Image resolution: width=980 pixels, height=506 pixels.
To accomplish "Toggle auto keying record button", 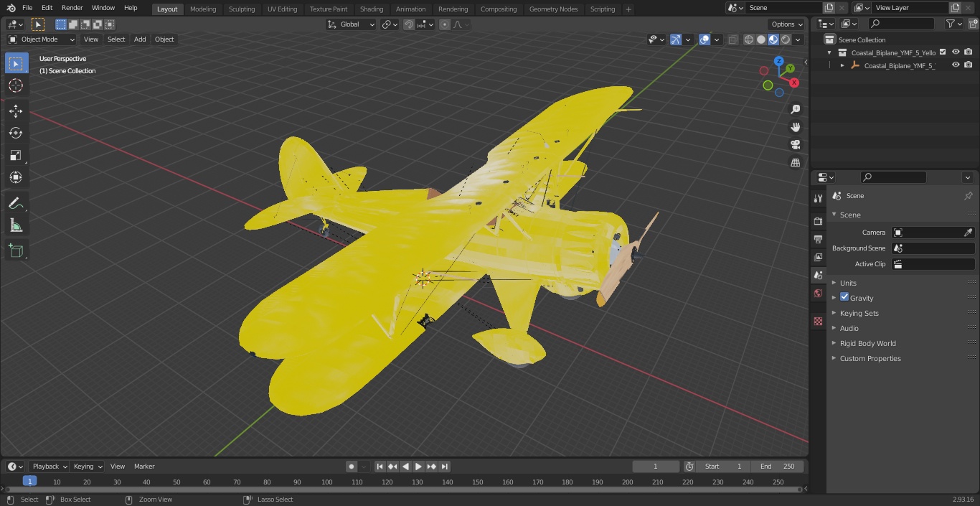I will (351, 467).
